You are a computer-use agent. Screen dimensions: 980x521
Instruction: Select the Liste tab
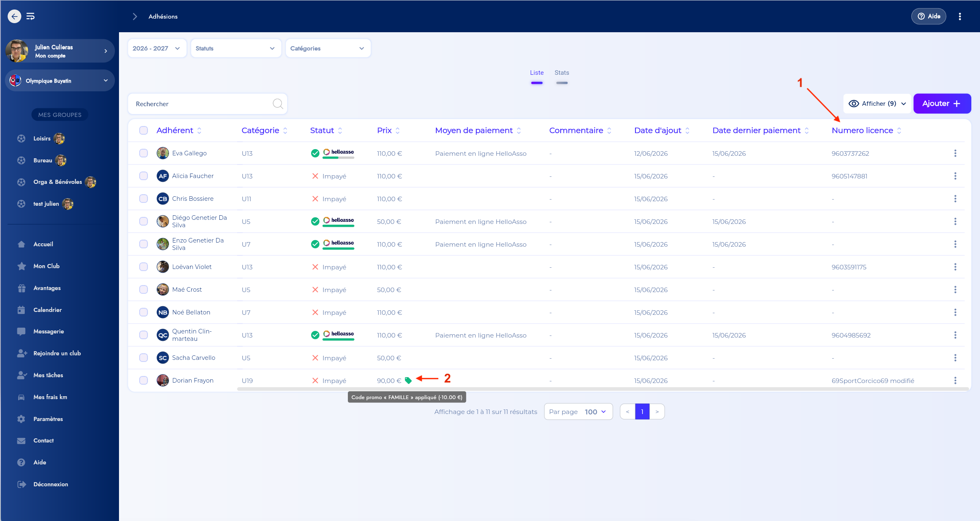click(x=537, y=73)
